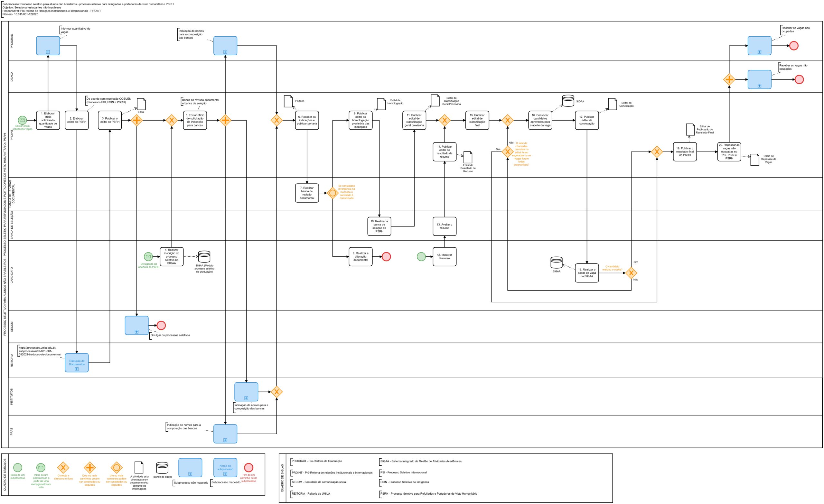Click task '19. Publicar o resultado final do PSRH'

[x=685, y=152]
